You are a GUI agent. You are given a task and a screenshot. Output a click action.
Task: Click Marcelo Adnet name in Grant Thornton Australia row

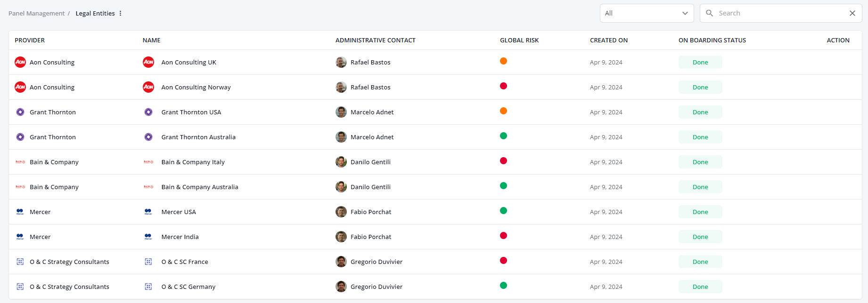pyautogui.click(x=372, y=137)
